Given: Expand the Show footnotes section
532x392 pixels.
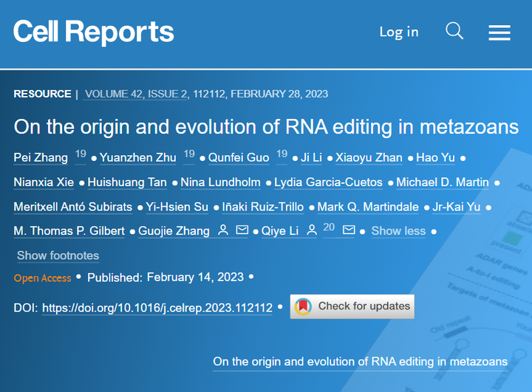Looking at the screenshot, I should (x=58, y=255).
